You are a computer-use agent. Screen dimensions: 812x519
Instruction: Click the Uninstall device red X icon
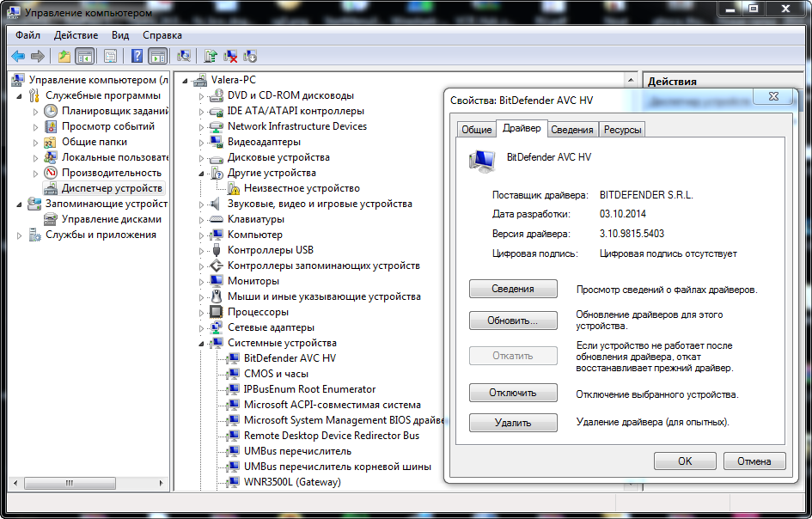point(230,56)
